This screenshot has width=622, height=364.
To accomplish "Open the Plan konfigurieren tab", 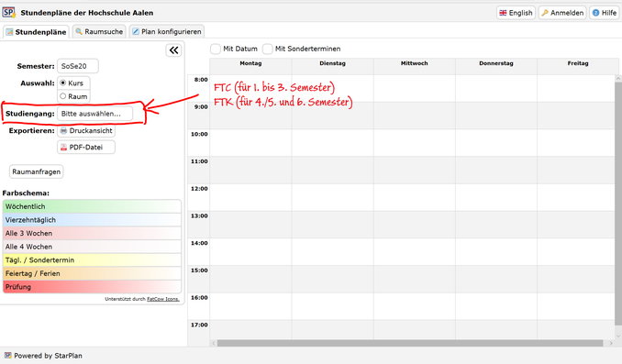I will (x=167, y=32).
